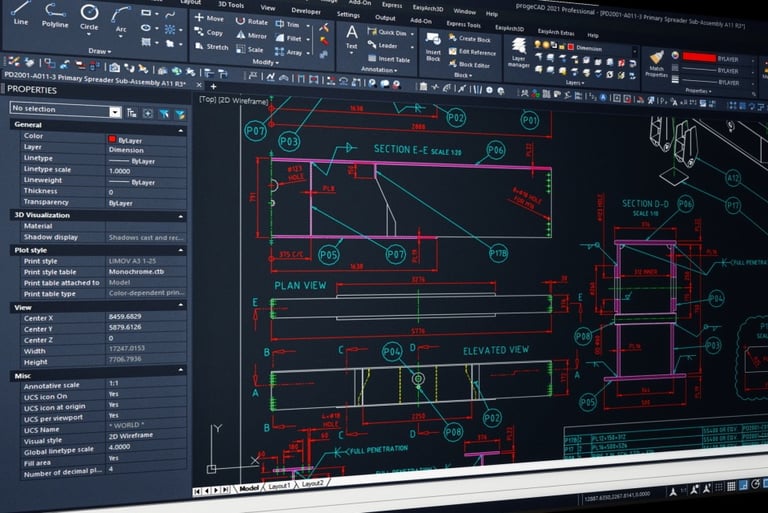Click the Move tool in Modify
Image resolution: width=768 pixels, height=513 pixels.
click(209, 18)
